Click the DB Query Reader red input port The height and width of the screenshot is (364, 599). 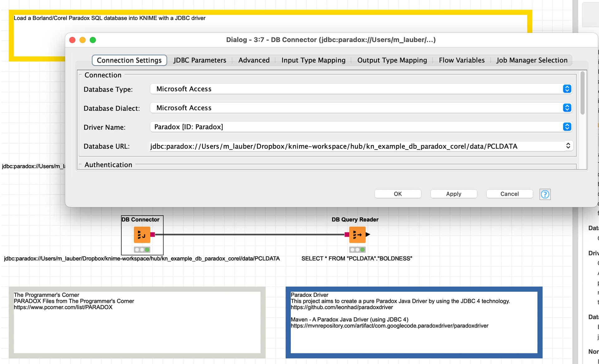coord(347,235)
